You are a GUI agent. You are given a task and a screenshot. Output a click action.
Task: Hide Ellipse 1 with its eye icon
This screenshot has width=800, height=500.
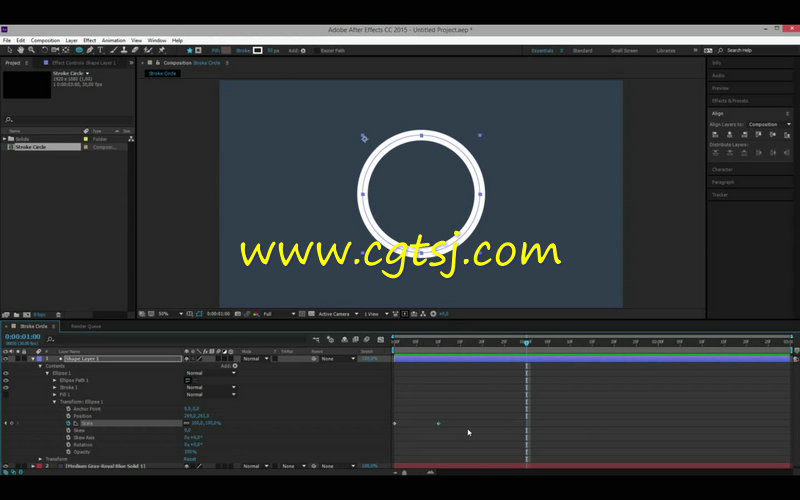(6, 373)
